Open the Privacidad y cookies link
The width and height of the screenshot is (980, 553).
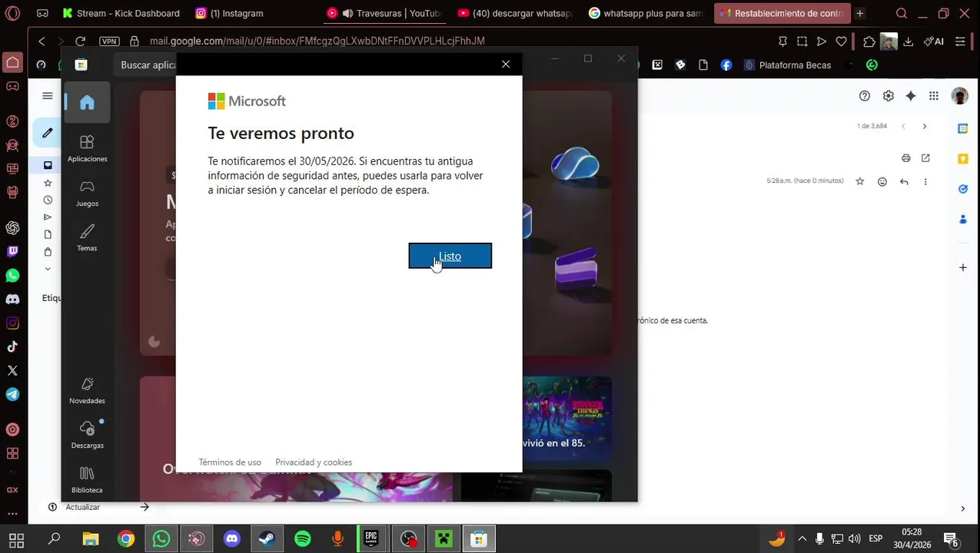click(314, 462)
